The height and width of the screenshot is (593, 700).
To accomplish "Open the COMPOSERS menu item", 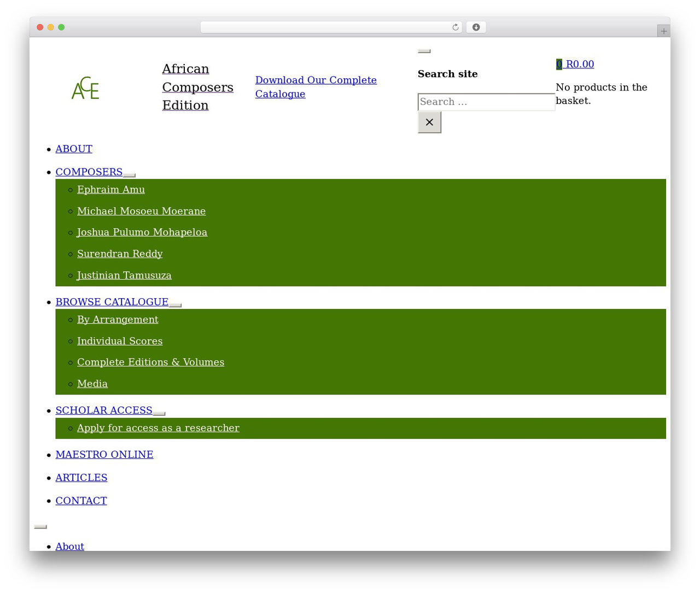I will tap(89, 172).
